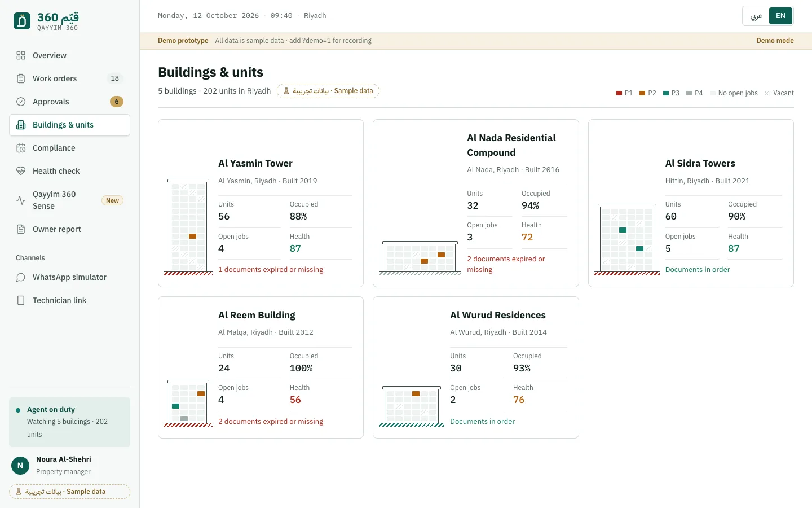Click the Approvals count badge 6
The image size is (812, 508).
coord(117,102)
